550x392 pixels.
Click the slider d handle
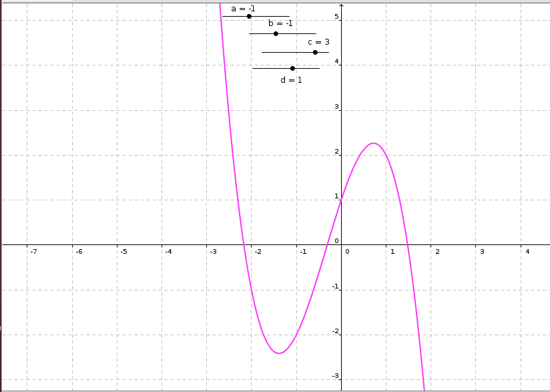click(292, 68)
